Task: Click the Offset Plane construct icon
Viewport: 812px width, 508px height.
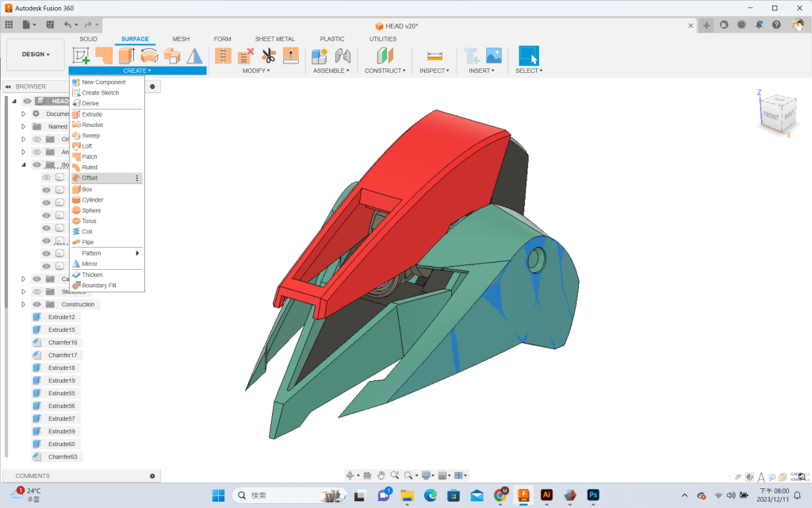Action: [x=385, y=56]
